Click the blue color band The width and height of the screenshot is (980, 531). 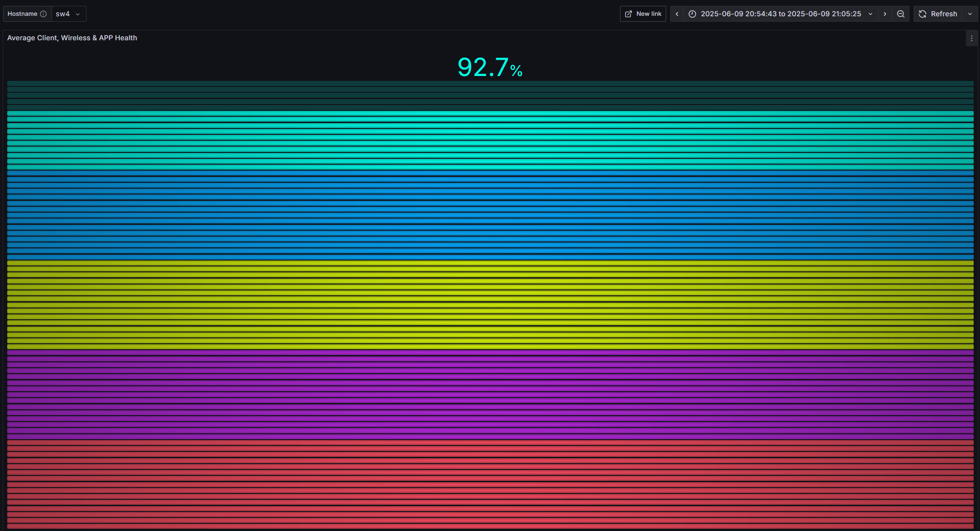(x=490, y=215)
